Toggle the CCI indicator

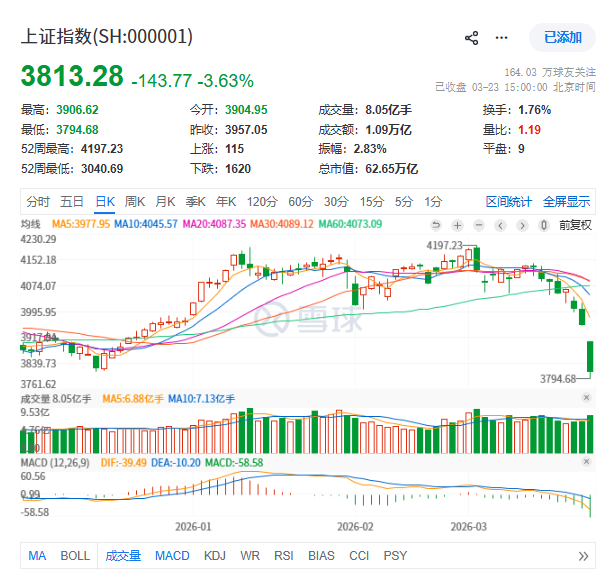click(359, 555)
